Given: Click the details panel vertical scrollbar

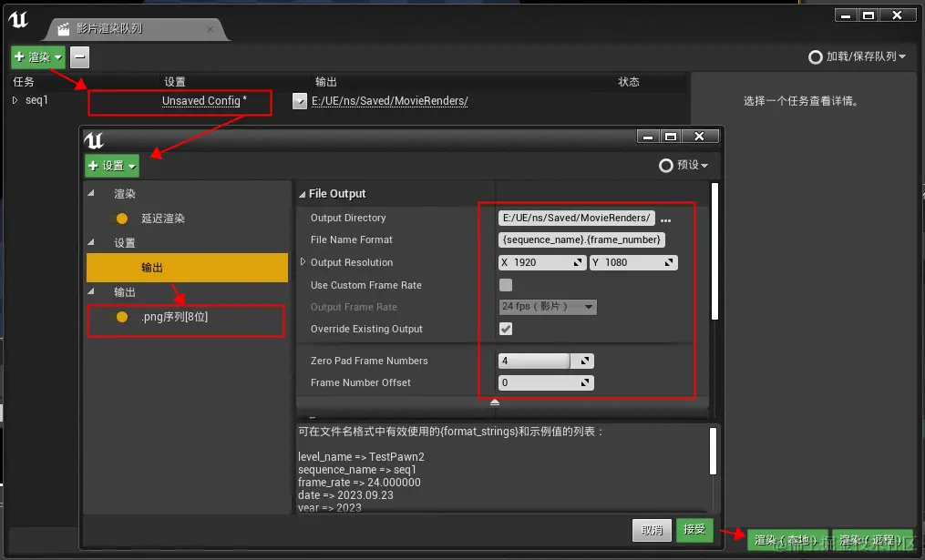Looking at the screenshot, I should coord(715,251).
